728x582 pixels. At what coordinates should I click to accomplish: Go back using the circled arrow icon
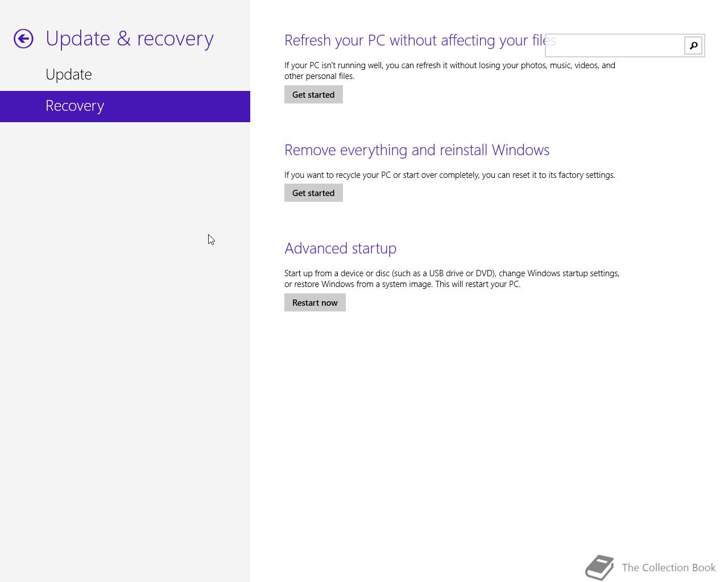pyautogui.click(x=23, y=39)
